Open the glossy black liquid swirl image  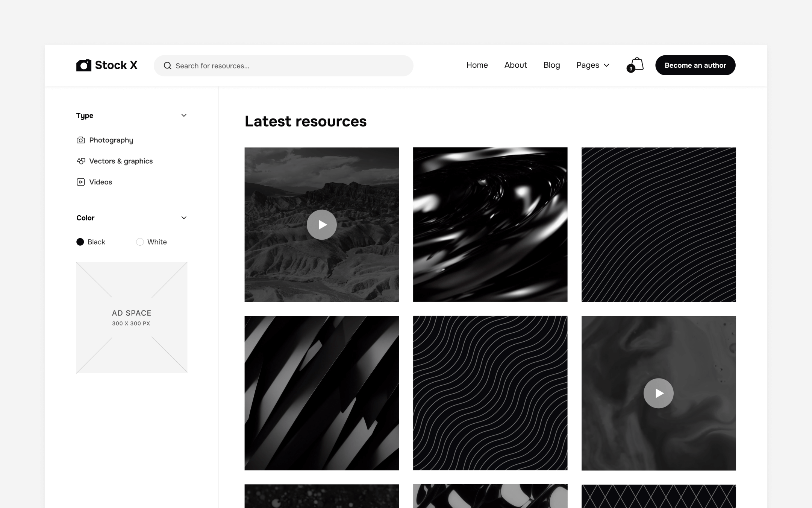click(x=490, y=225)
